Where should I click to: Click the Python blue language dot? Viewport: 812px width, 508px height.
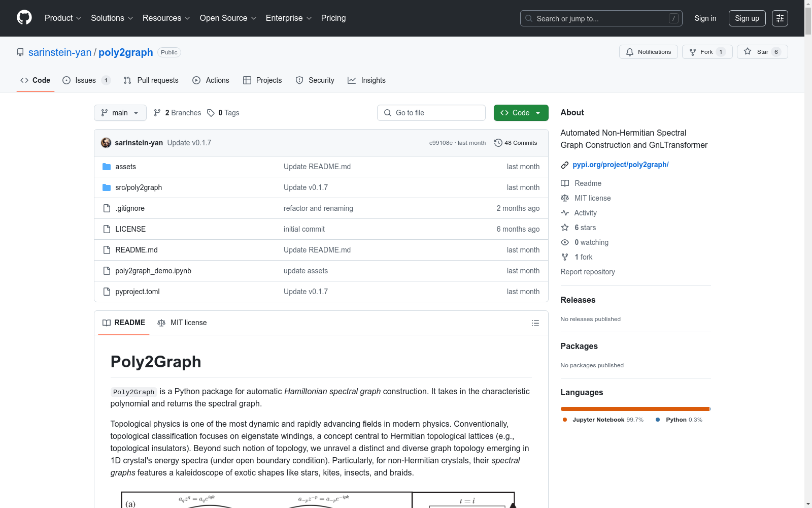click(x=658, y=420)
